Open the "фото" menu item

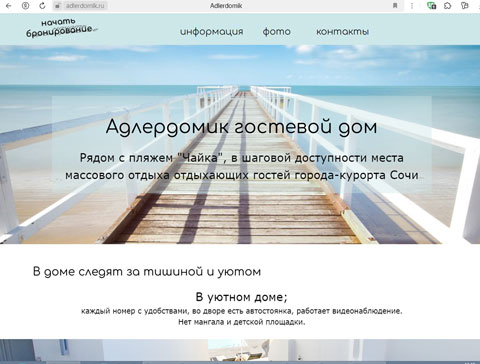277,32
